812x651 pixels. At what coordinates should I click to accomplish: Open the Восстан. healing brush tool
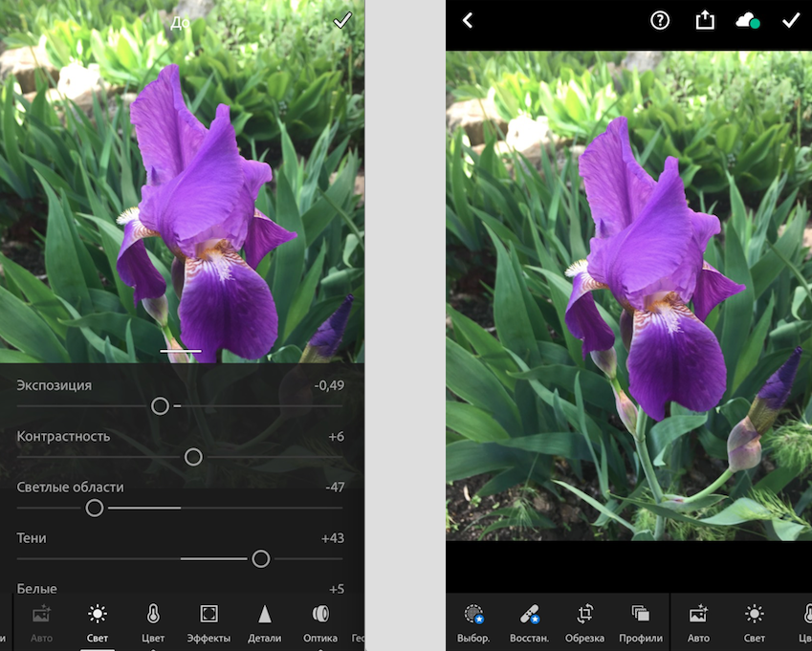click(x=529, y=617)
